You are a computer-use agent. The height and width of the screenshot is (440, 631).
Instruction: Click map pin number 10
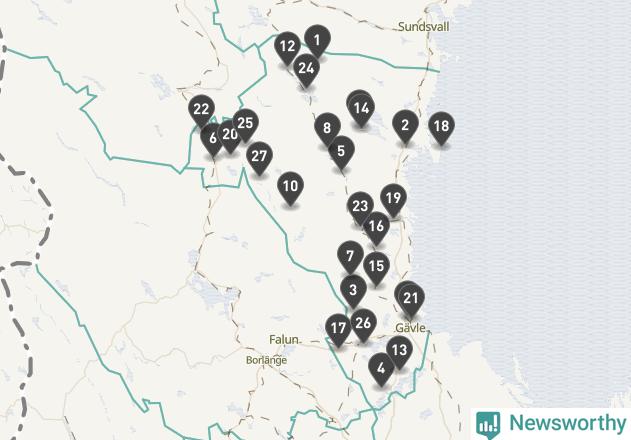[291, 187]
